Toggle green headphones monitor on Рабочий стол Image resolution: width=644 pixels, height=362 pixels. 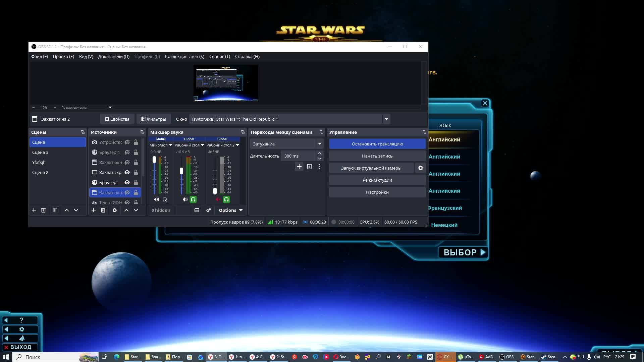point(193,199)
